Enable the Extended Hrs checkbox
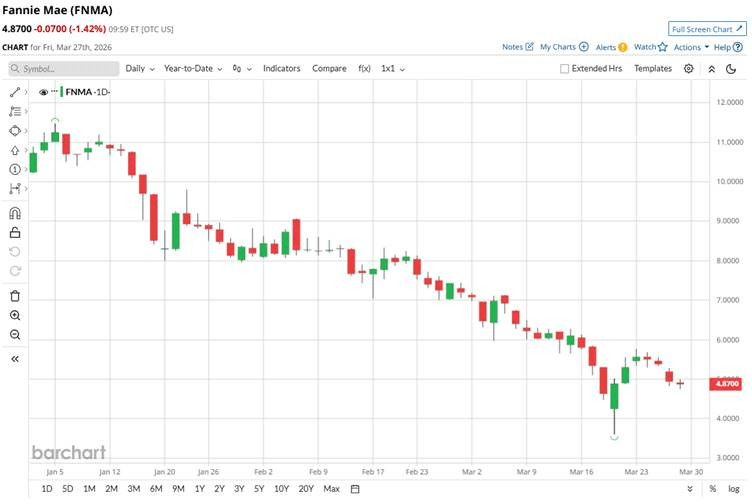Viewport: 752px width, 504px height. click(564, 69)
